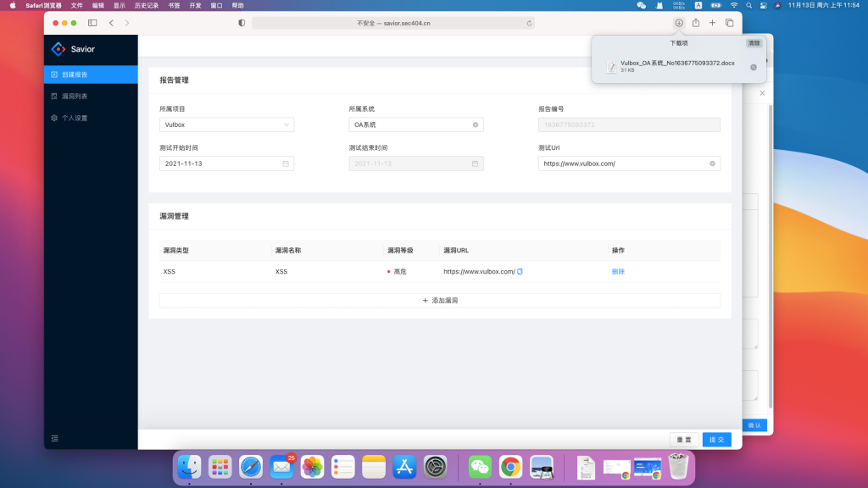The height and width of the screenshot is (488, 868).
Task: Open a new tab with the plus icon
Action: click(711, 23)
